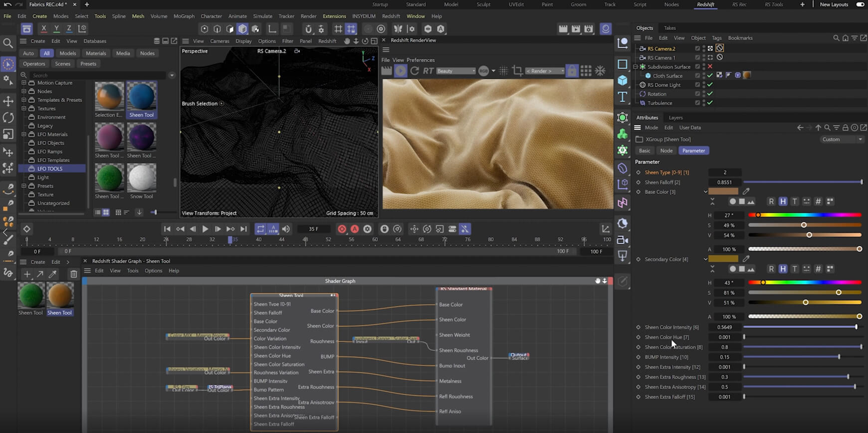The image size is (868, 433).
Task: Click the Y axis lock icon
Action: (x=56, y=29)
